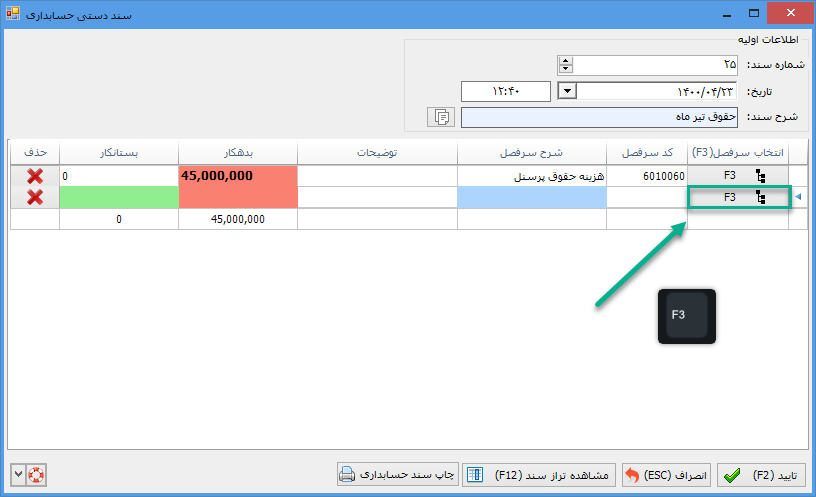Select the credit cell in first row showing 0
The width and height of the screenshot is (816, 497).
click(119, 176)
